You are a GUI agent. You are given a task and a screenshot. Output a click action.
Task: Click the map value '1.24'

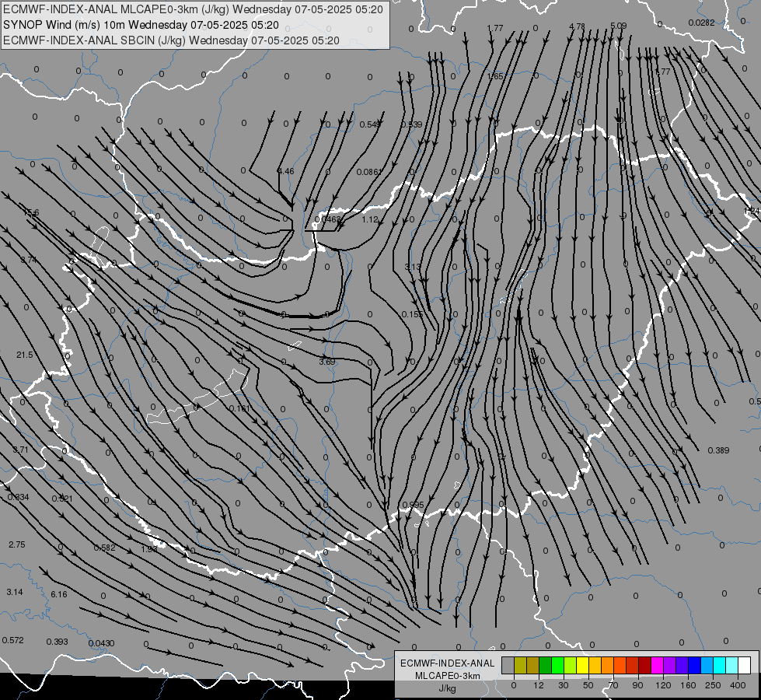pos(752,210)
